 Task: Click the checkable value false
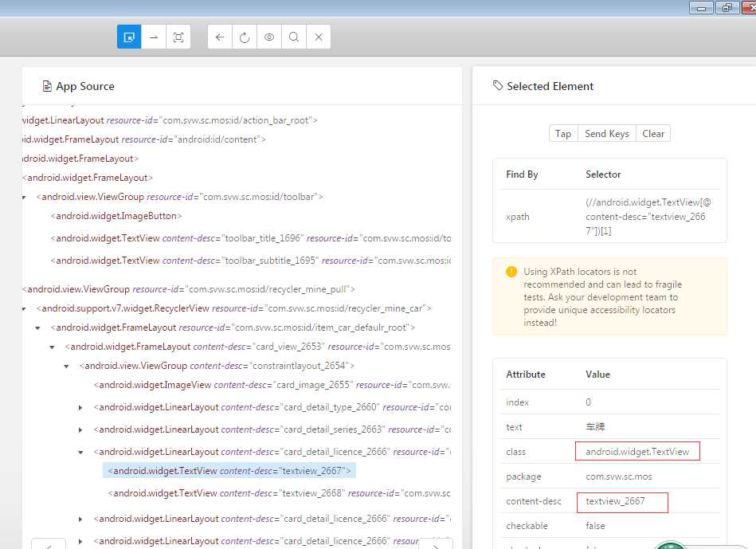595,526
